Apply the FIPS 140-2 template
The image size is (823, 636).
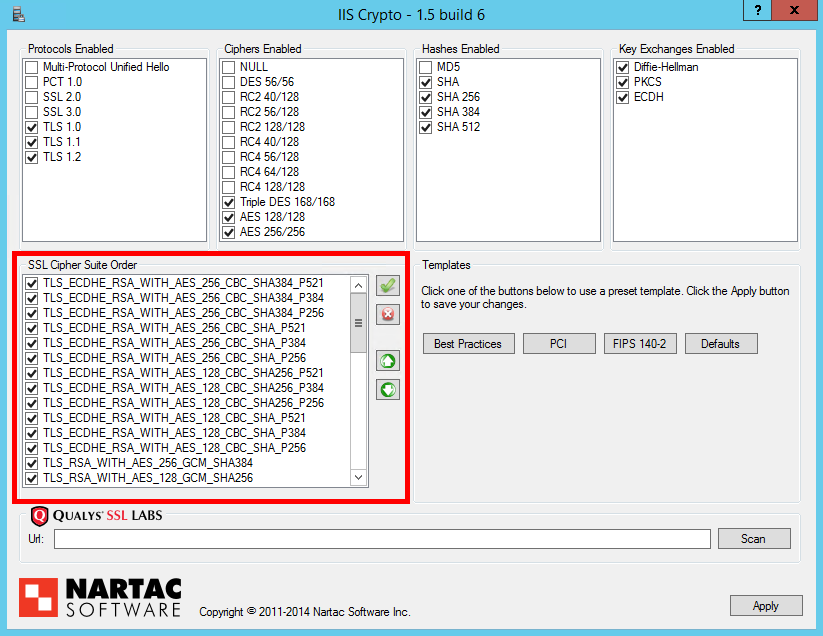pos(640,344)
